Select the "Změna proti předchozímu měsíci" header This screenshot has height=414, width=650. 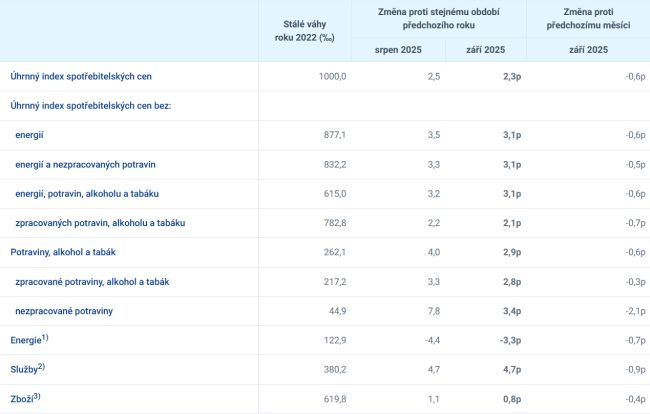[588, 17]
